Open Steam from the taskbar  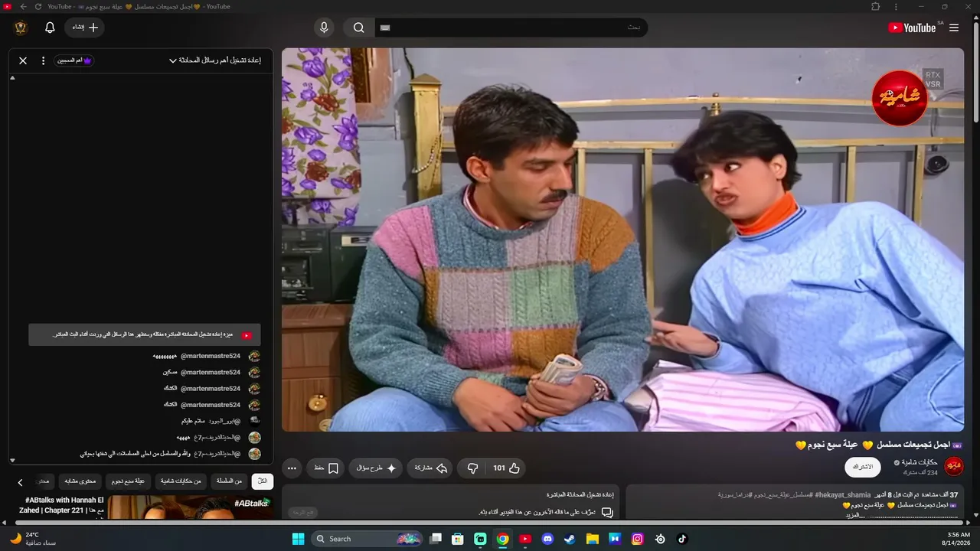pyautogui.click(x=570, y=539)
